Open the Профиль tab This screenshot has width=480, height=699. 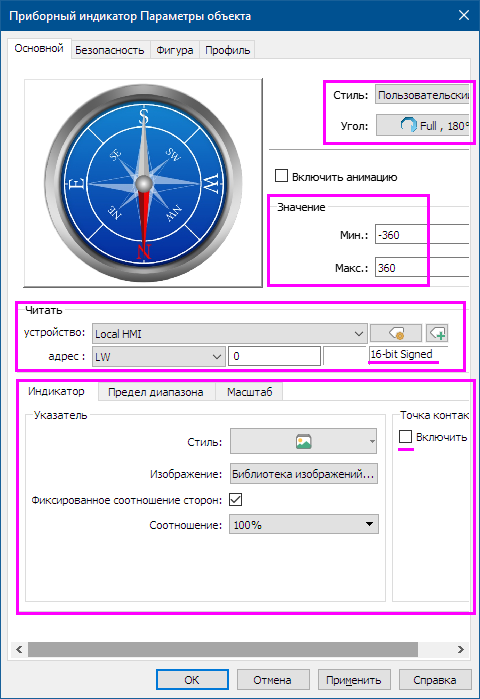(x=227, y=50)
